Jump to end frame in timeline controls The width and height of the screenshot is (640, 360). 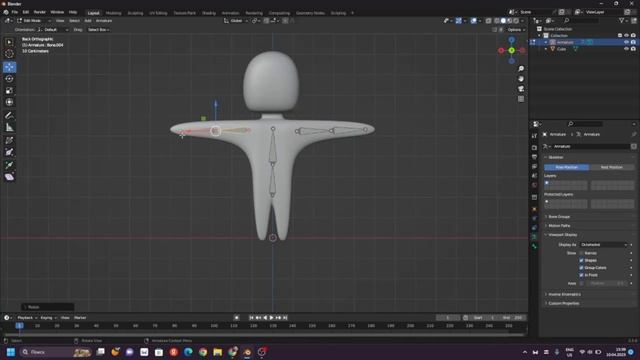point(285,318)
